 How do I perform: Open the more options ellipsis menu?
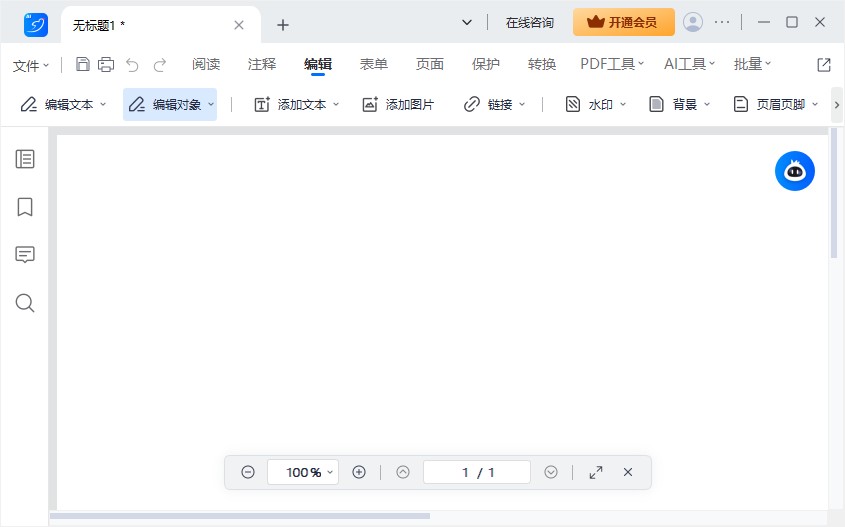coord(722,22)
